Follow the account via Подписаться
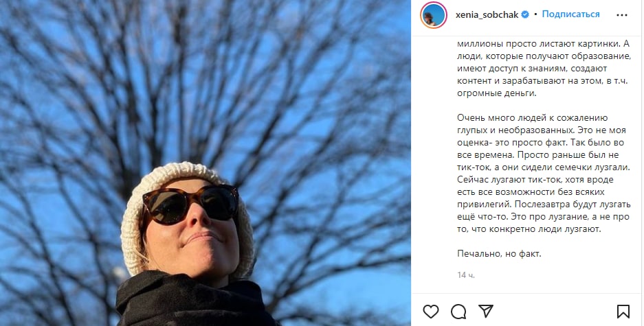The height and width of the screenshot is (326, 644). point(570,14)
